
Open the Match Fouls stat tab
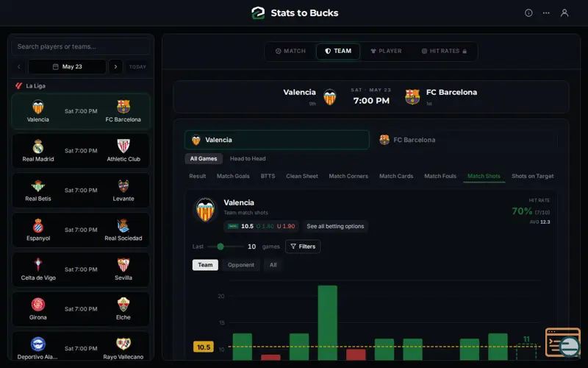point(440,176)
